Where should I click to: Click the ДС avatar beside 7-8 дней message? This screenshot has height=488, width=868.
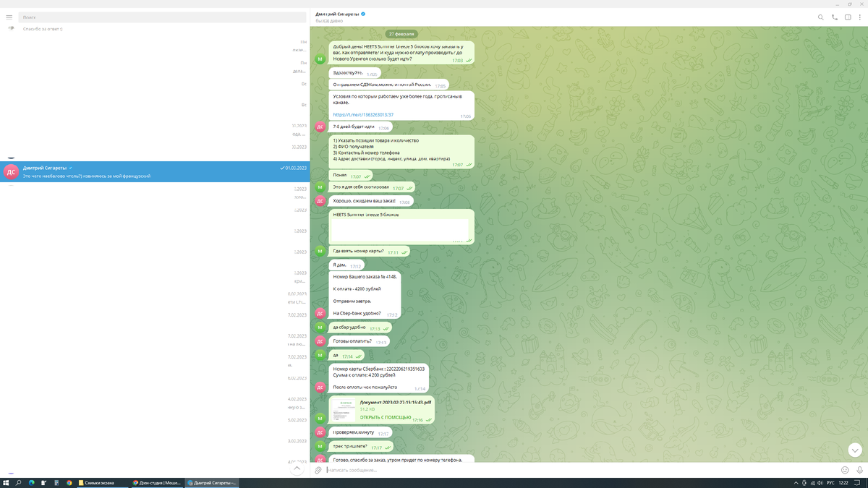pyautogui.click(x=320, y=127)
